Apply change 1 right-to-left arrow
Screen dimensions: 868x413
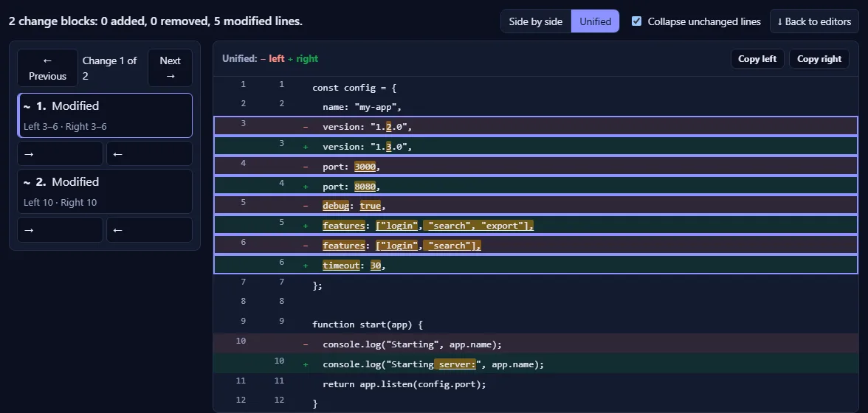149,153
